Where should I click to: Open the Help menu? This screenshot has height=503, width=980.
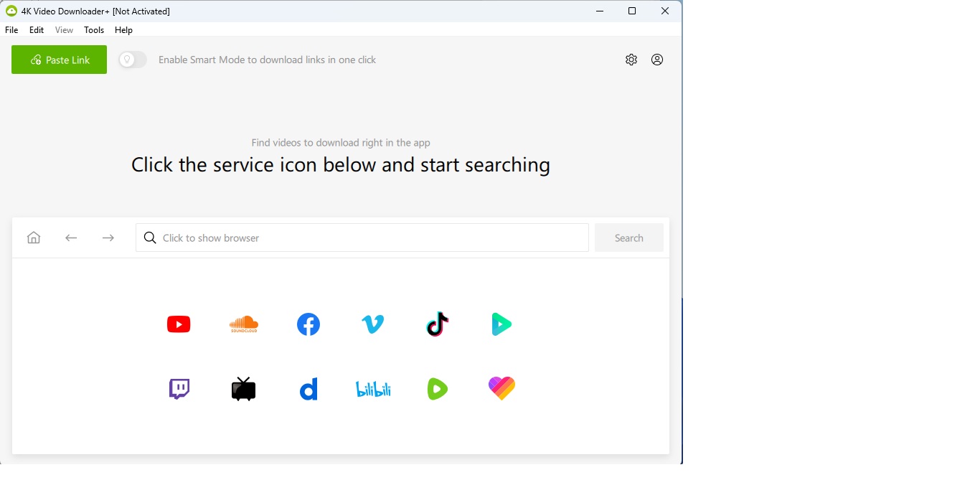coord(123,30)
